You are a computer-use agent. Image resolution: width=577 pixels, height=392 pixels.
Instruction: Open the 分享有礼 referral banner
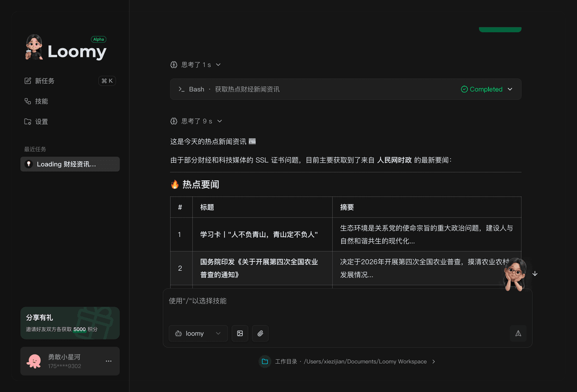click(x=70, y=323)
